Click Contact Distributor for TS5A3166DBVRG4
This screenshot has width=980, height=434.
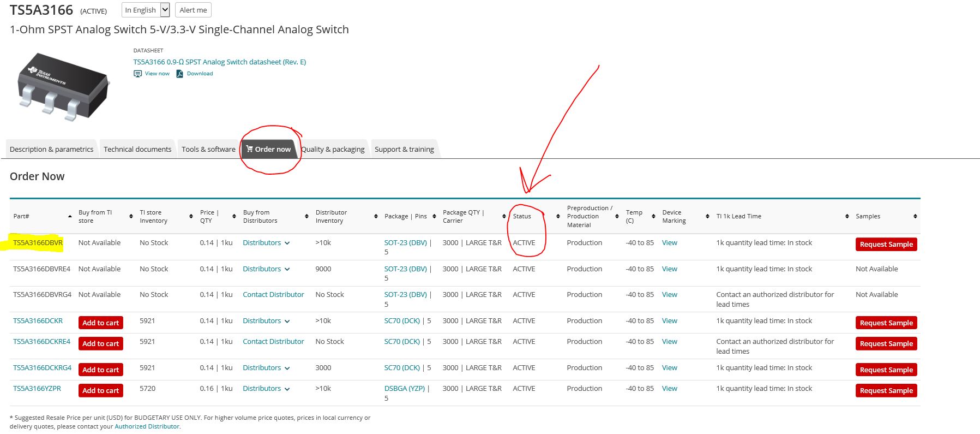point(273,295)
